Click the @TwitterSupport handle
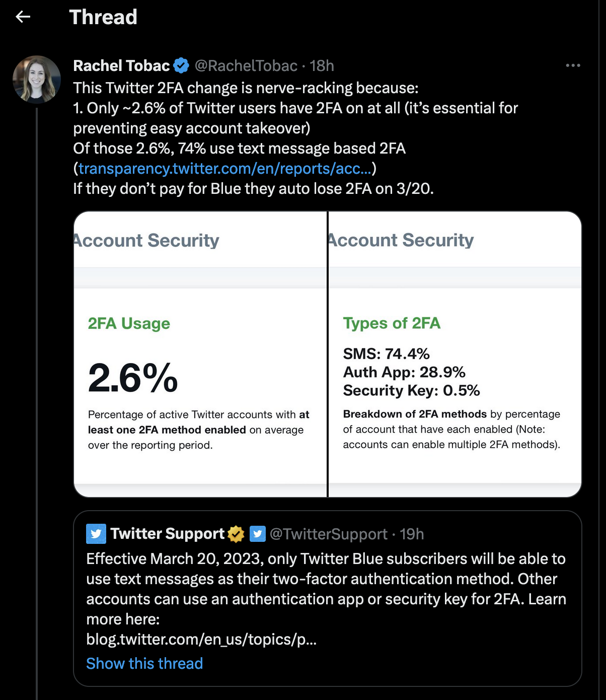The height and width of the screenshot is (700, 606). [x=326, y=534]
